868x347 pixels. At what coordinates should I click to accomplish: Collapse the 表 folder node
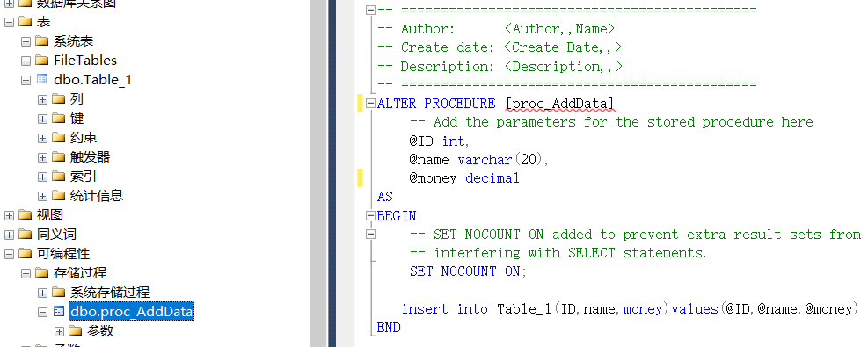point(9,22)
